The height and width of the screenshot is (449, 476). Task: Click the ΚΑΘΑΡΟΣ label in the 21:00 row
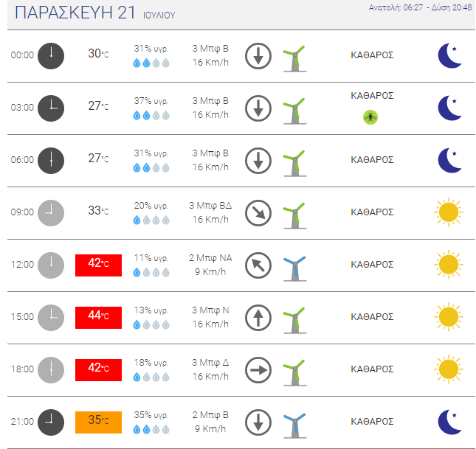click(x=372, y=422)
